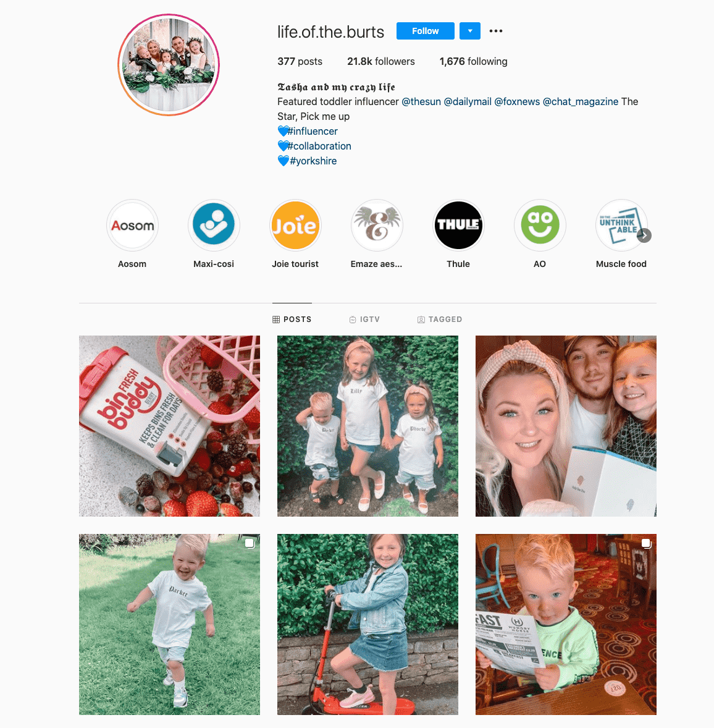View the 21.8k followers list
Screen dimensions: 714x728
coord(381,61)
